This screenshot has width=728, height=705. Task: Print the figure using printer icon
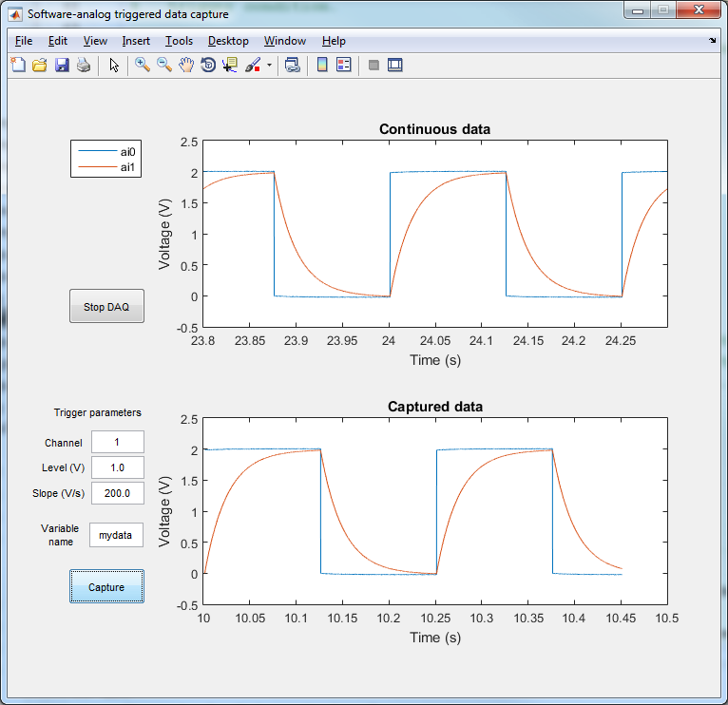tap(84, 65)
